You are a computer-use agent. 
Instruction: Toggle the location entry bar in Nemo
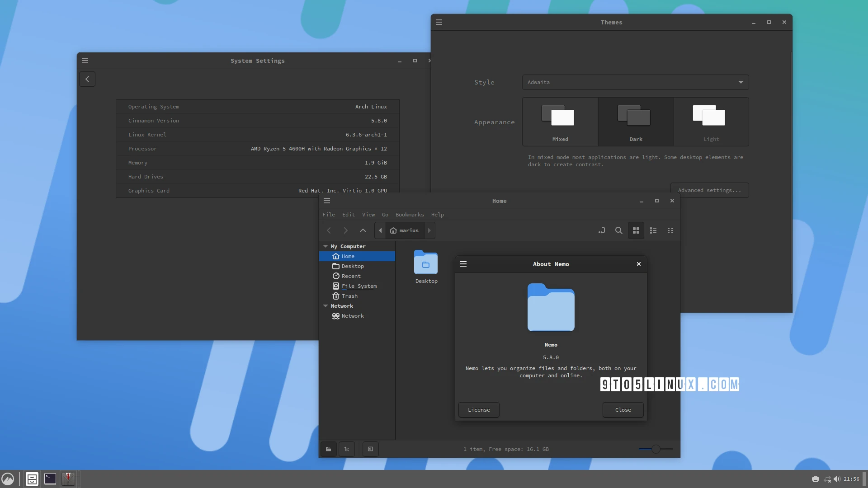click(x=601, y=230)
